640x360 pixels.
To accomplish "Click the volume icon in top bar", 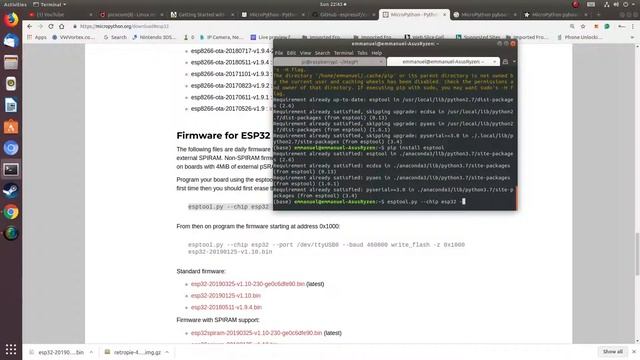I will [x=616, y=4].
